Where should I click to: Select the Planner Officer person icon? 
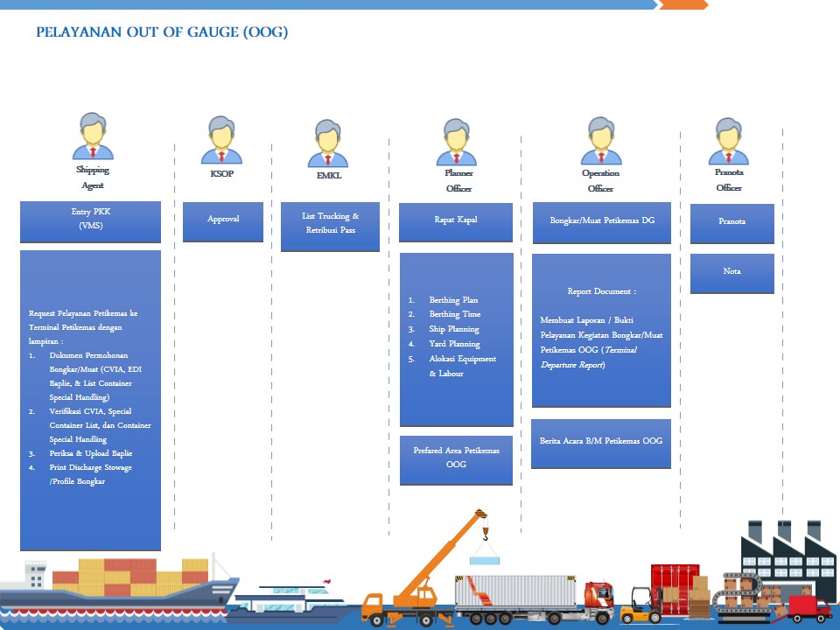coord(457,143)
